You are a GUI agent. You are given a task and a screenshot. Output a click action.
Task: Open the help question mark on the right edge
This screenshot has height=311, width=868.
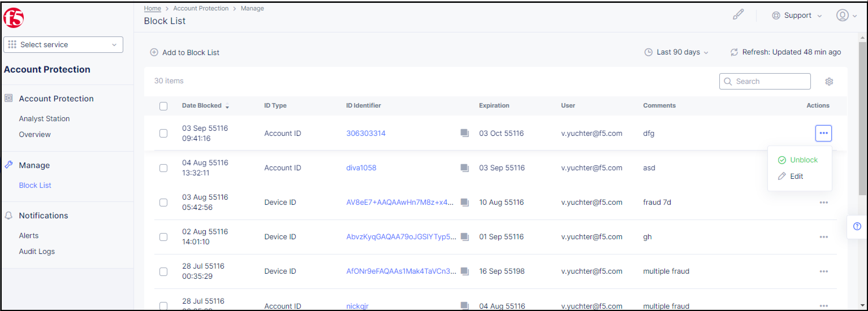(857, 226)
